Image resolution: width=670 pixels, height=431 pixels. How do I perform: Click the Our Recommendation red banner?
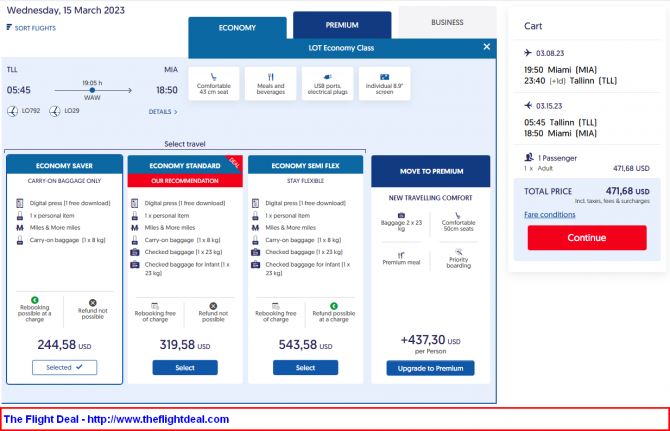(x=185, y=181)
